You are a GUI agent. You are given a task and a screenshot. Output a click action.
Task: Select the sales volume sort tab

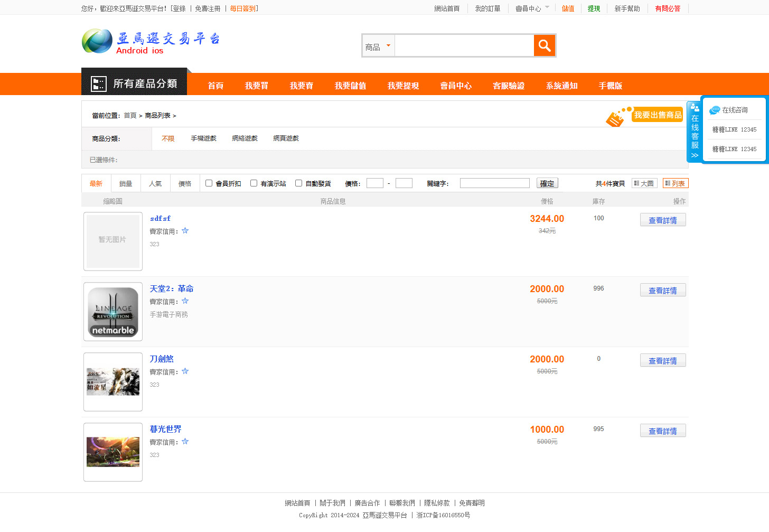(126, 183)
